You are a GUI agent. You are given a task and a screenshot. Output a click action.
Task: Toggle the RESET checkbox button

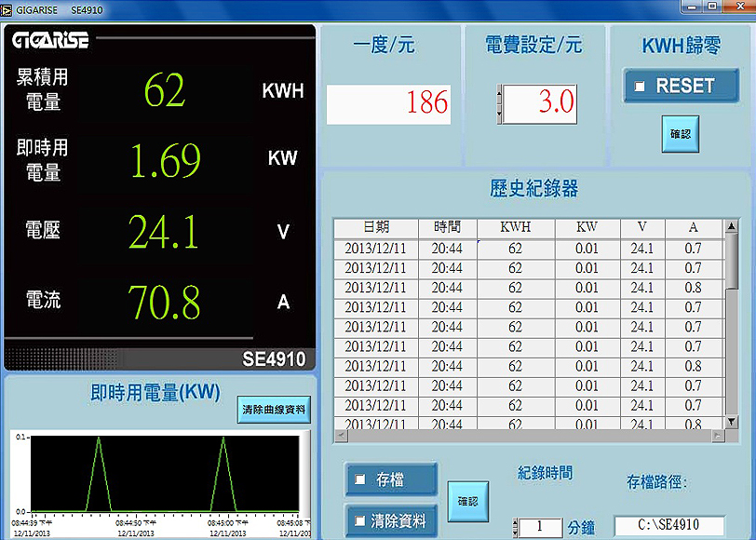click(x=681, y=86)
